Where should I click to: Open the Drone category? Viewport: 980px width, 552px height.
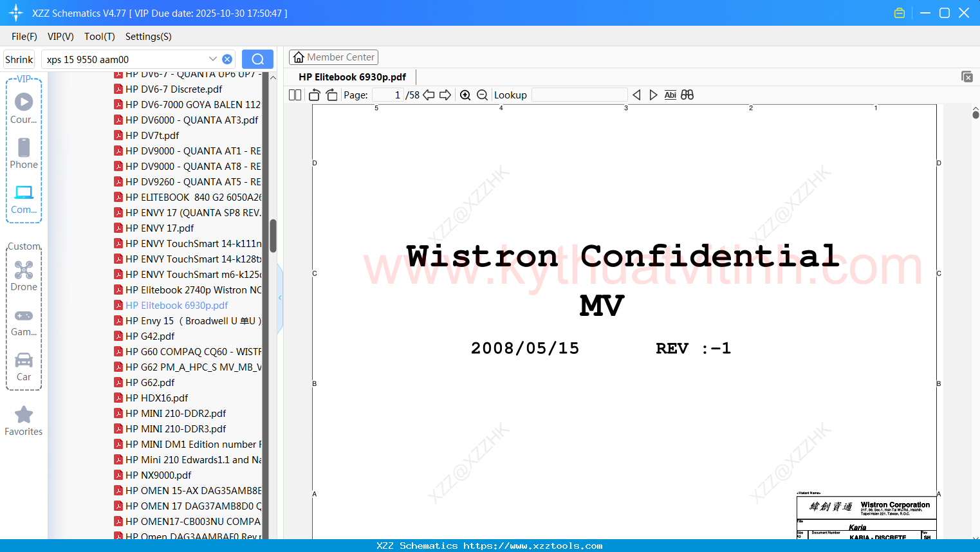tap(24, 275)
